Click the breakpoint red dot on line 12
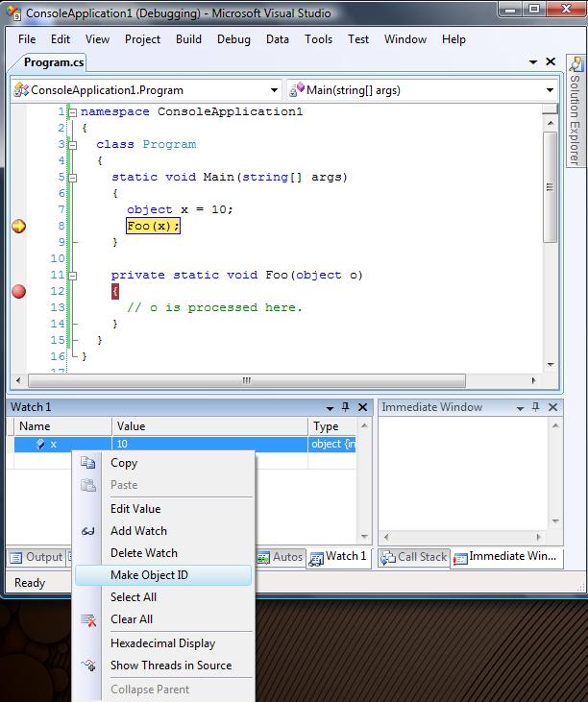 (19, 291)
